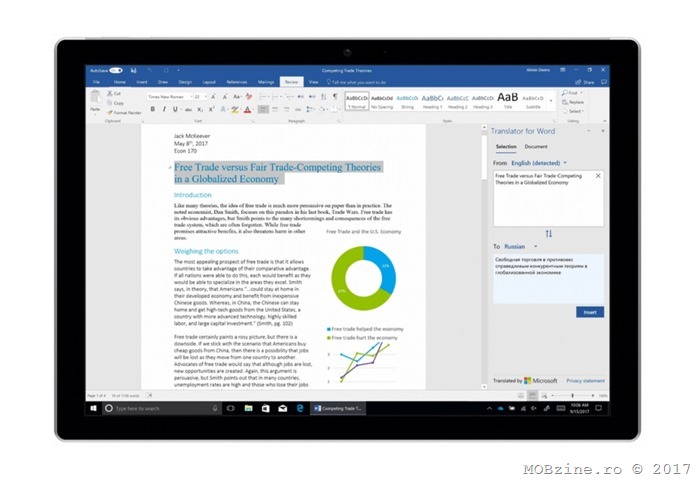Switch to the Document tab in Translator
The height and width of the screenshot is (480, 696).
(x=536, y=147)
